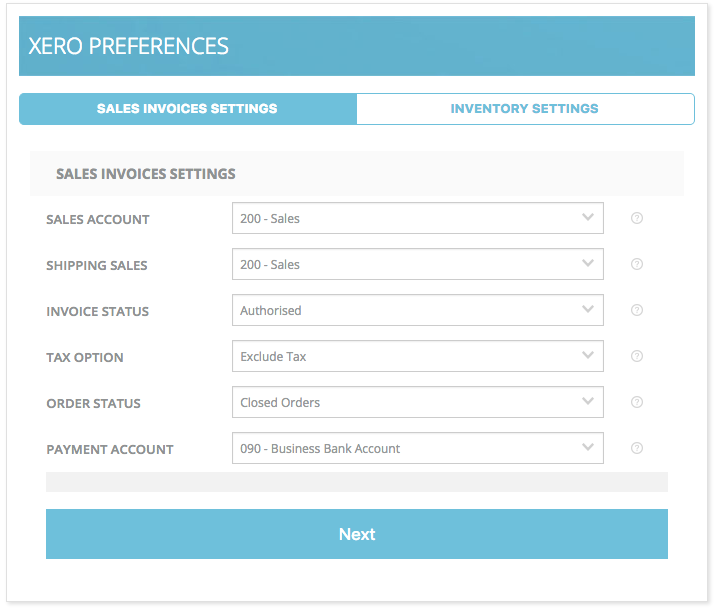
Task: Click the Next button
Action: [x=356, y=534]
